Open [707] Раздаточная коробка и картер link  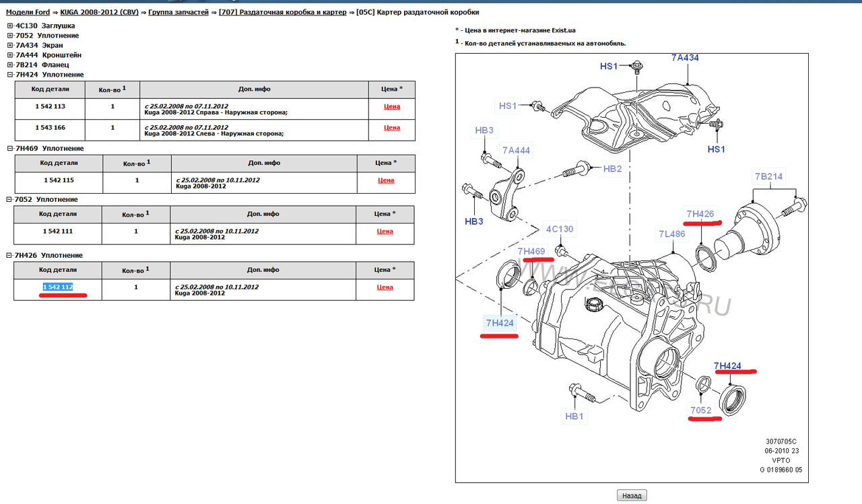[x=283, y=12]
